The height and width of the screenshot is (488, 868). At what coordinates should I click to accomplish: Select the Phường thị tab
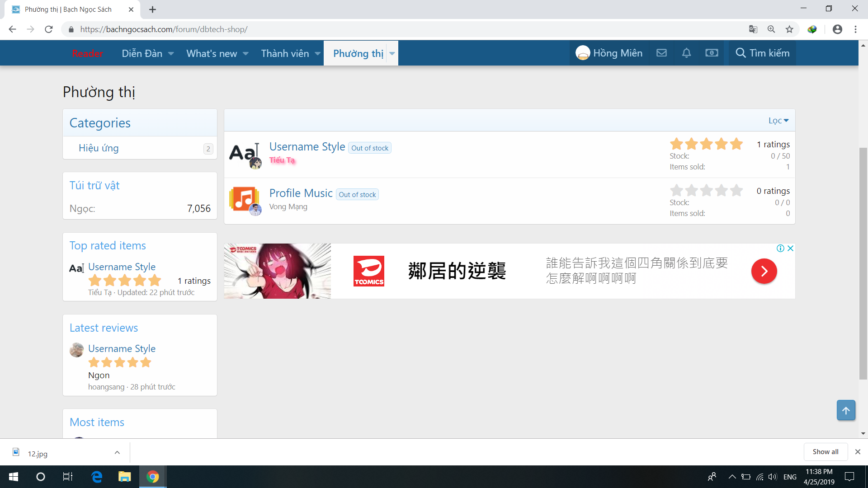358,53
